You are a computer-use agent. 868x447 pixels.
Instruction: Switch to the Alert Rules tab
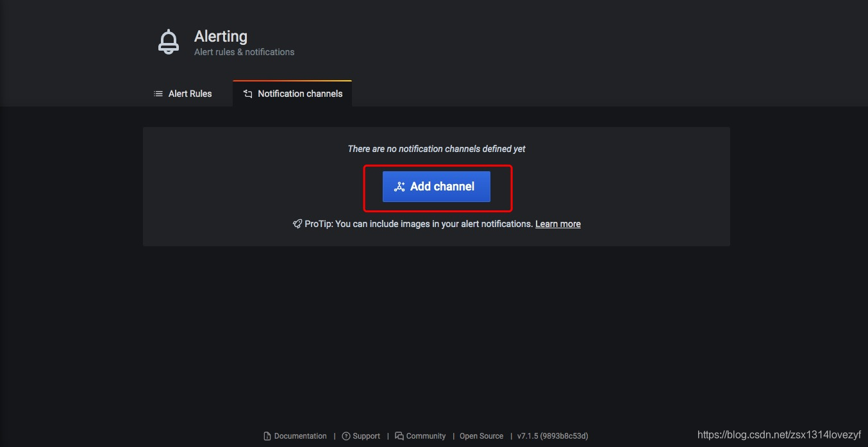[x=183, y=94]
